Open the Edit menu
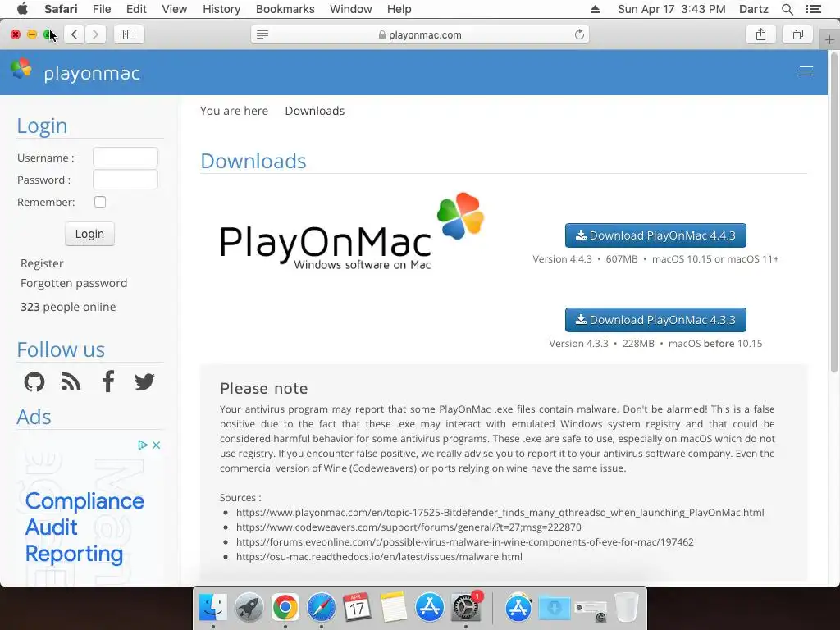Viewport: 840px width, 630px height. pos(136,9)
